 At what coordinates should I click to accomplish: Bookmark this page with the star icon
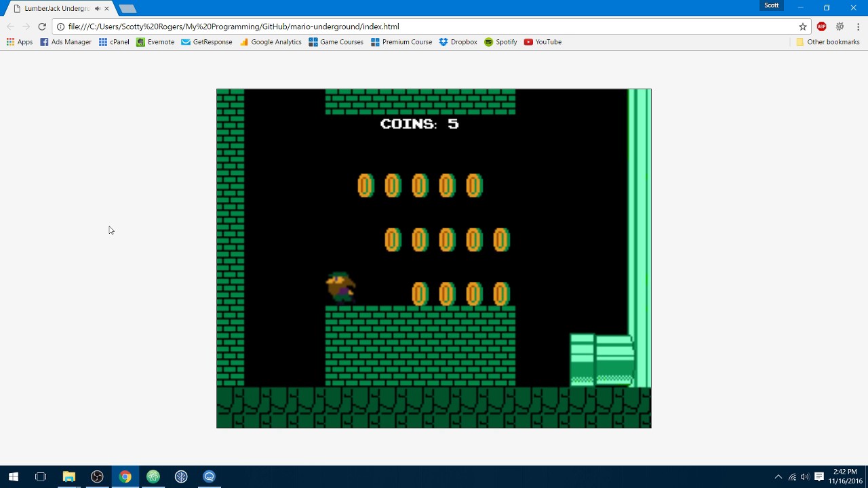(x=803, y=26)
